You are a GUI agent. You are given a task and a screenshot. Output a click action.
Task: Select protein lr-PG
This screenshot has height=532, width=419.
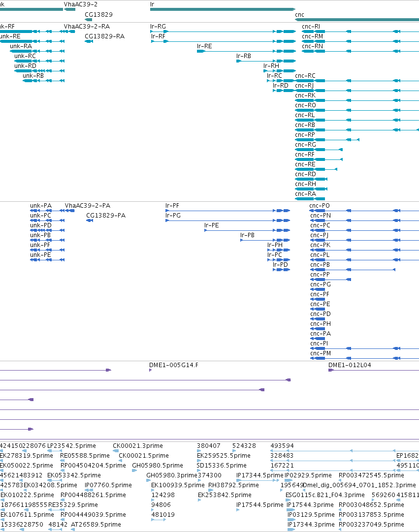[x=173, y=216]
